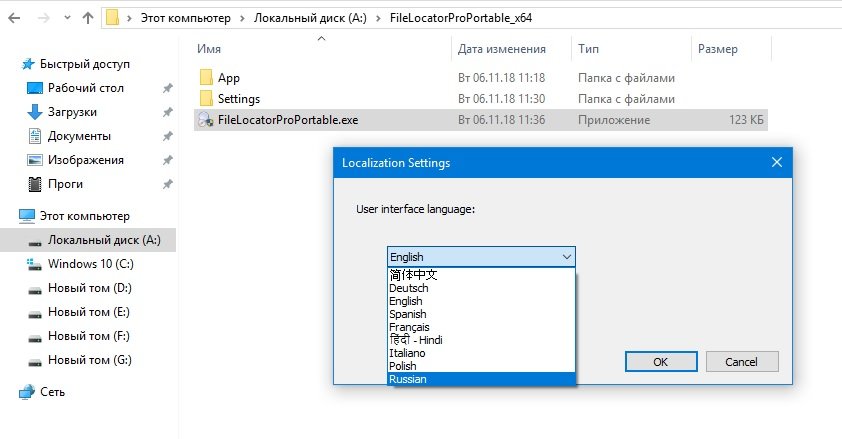Select 'Этот компьютер' in address breadcrumb
842x439 pixels.
185,18
